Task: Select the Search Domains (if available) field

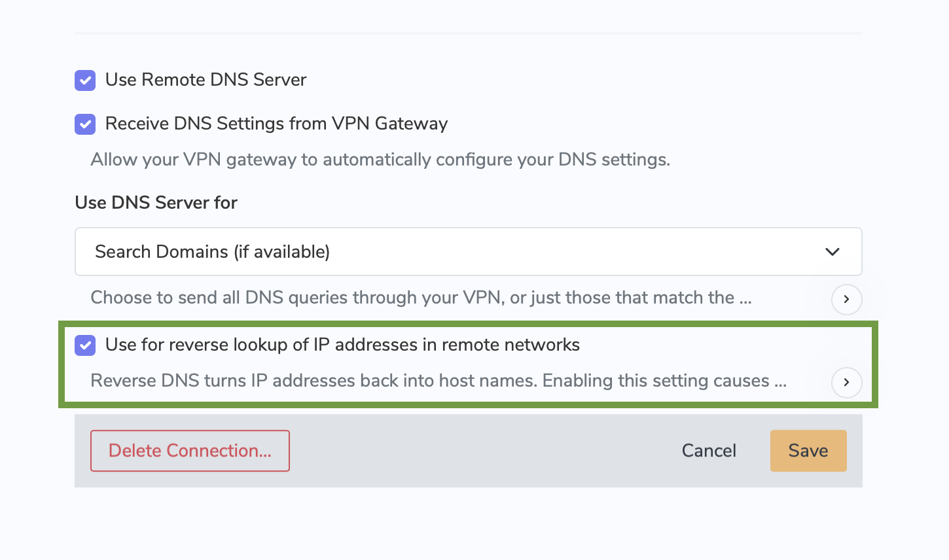Action: 468,251
